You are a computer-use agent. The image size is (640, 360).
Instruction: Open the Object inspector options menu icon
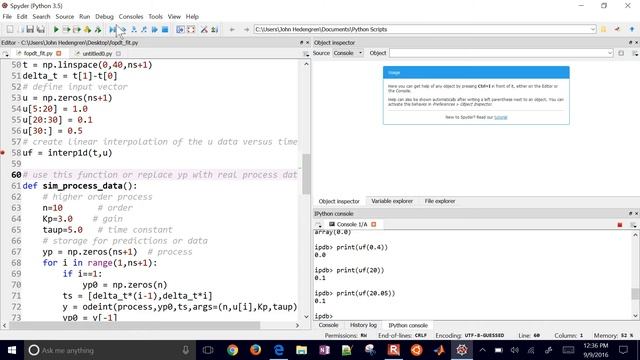coord(635,53)
